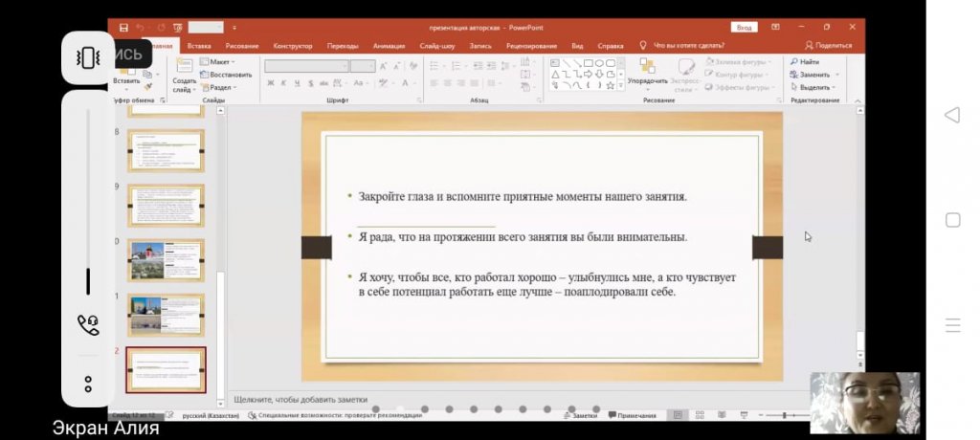The height and width of the screenshot is (440, 980).
Task: Toggle bold formatting Ж
Action: point(271,83)
